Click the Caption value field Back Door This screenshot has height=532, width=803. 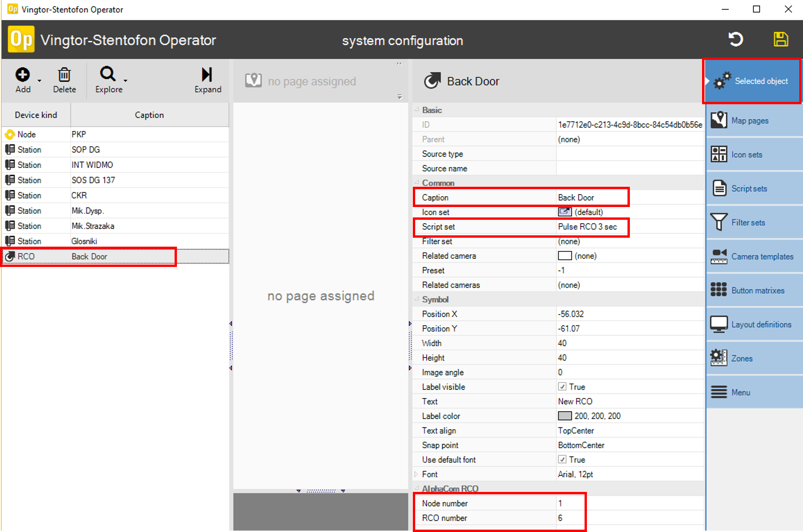pos(592,198)
